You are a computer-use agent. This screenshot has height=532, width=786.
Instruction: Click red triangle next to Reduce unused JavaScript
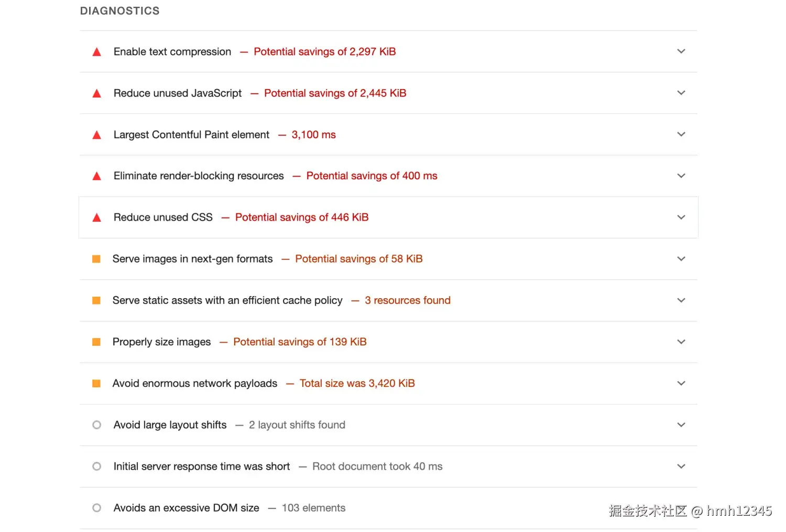coord(96,93)
